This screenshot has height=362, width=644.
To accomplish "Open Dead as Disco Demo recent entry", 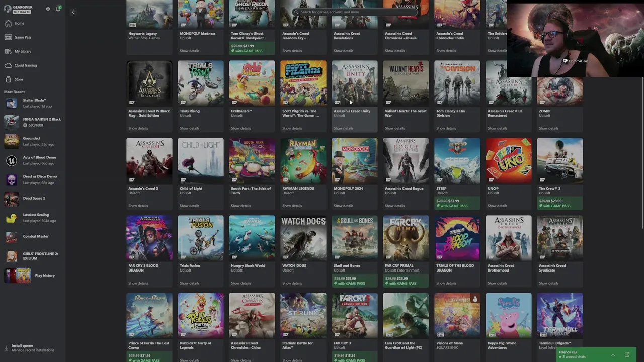I will point(32,179).
